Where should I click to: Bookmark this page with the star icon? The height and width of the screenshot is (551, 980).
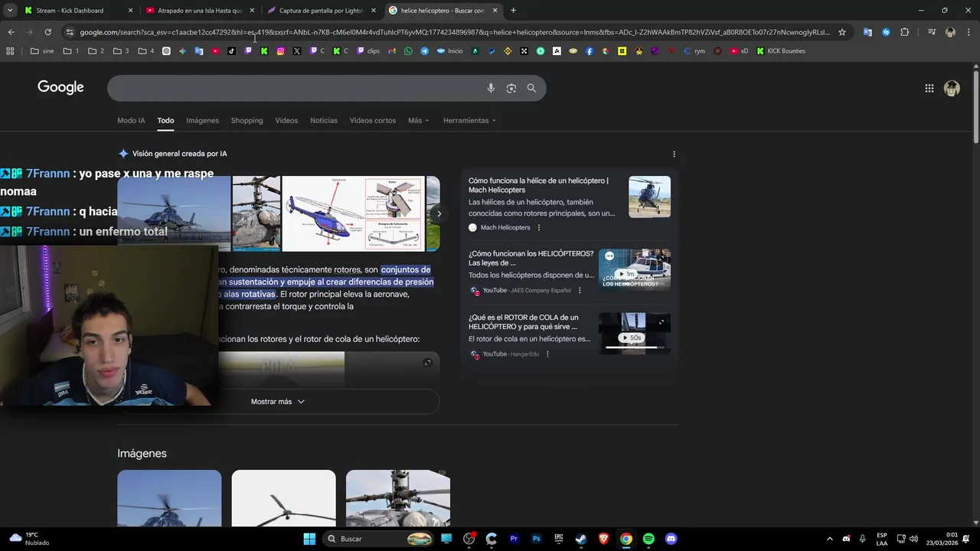click(842, 32)
